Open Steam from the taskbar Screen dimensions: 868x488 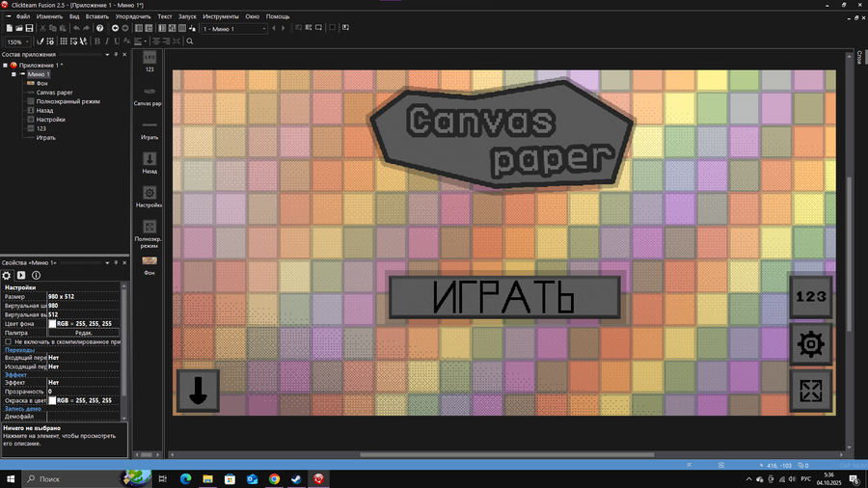[296, 479]
